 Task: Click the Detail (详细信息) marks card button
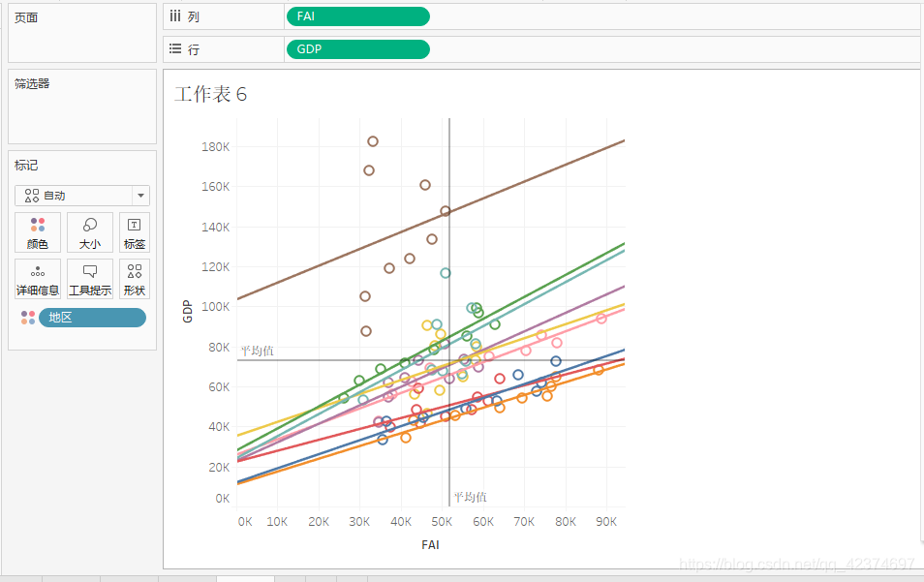coord(38,279)
